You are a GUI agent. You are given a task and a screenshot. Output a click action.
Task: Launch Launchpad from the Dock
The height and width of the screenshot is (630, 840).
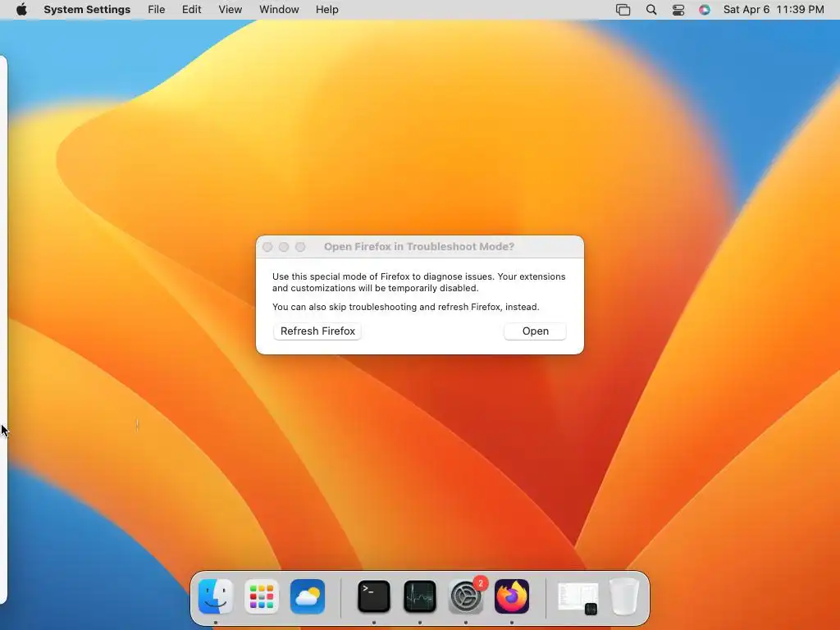tap(262, 596)
